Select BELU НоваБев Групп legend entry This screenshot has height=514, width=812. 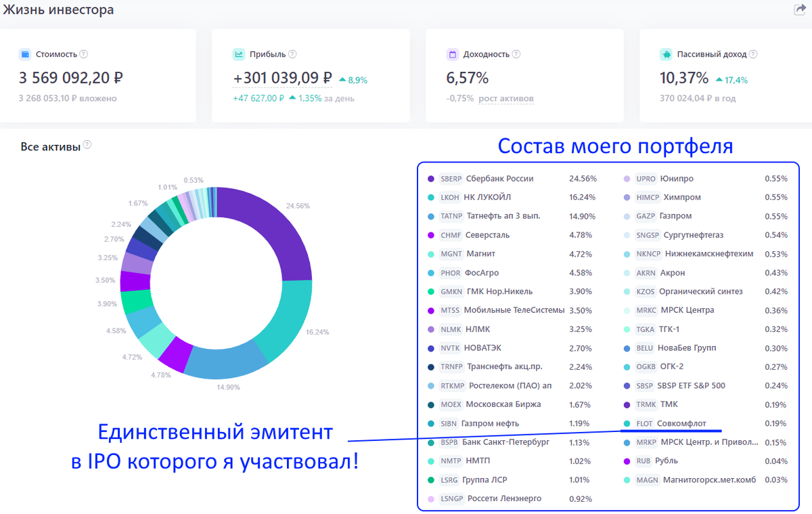pos(706,348)
